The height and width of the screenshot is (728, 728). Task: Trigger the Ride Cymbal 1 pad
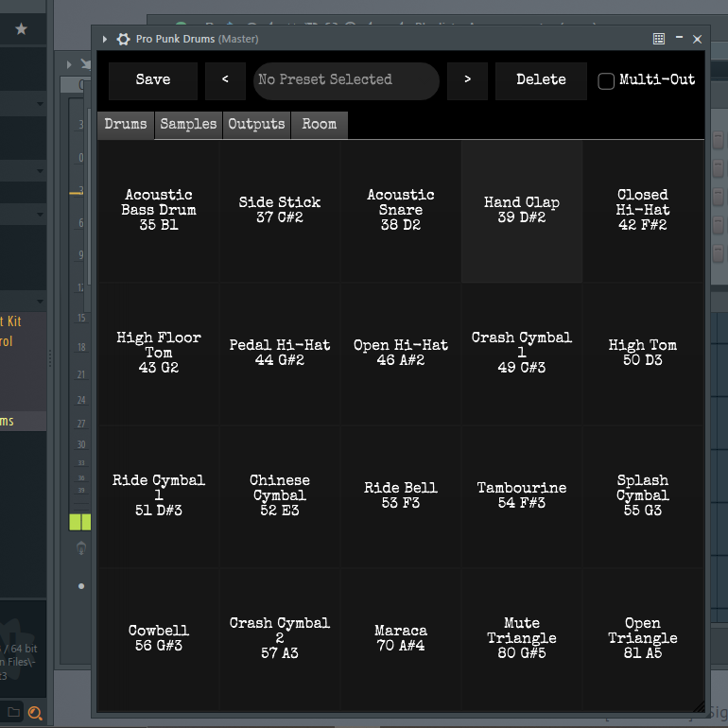click(x=159, y=495)
